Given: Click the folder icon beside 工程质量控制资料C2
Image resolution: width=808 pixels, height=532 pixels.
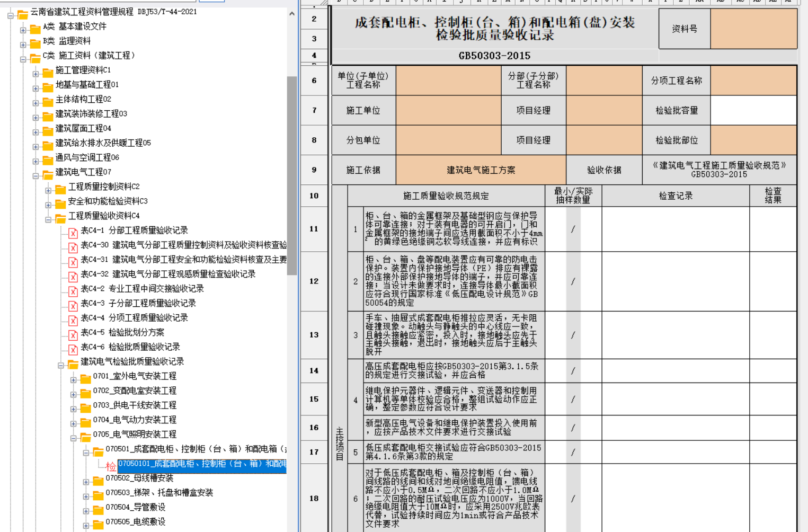Looking at the screenshot, I should click(61, 189).
